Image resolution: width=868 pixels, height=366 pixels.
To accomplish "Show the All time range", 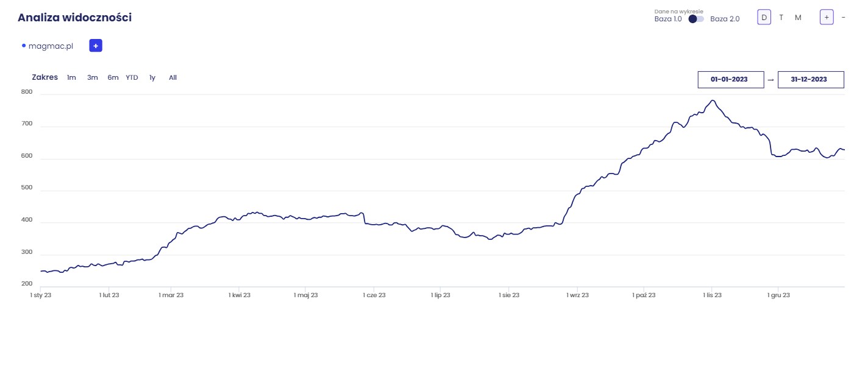I will click(173, 77).
